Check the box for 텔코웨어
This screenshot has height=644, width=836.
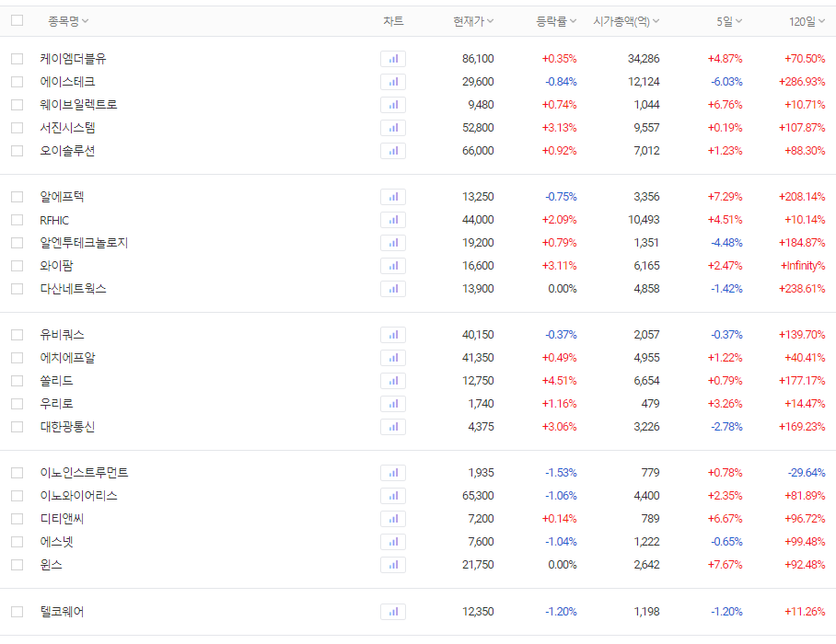[x=17, y=612]
